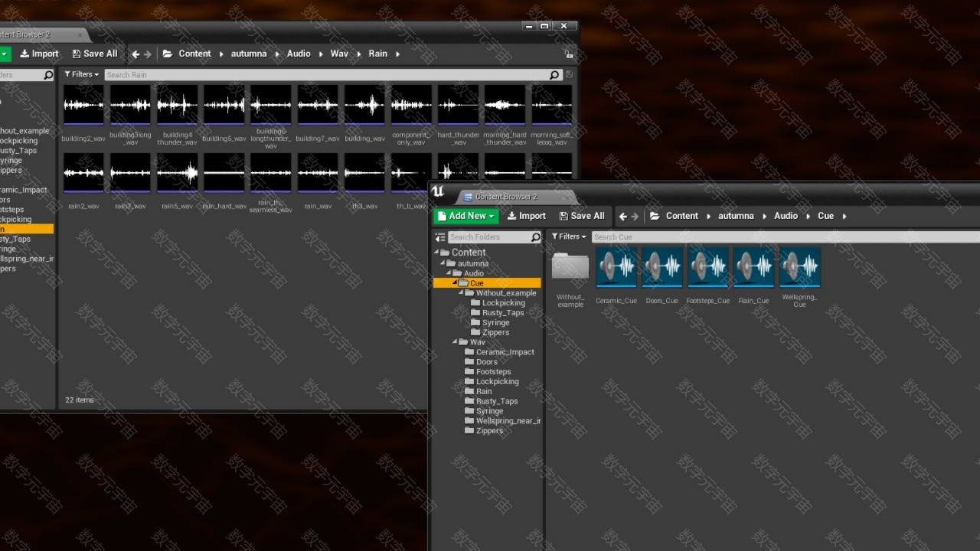
Task: Collapse the Wav folder triangle in the tree
Action: point(455,341)
